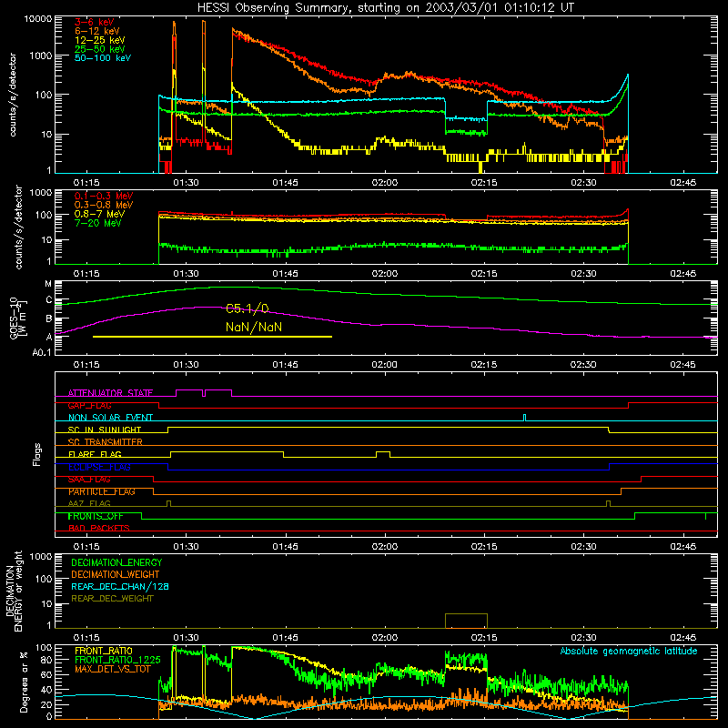Click the FRONT_RATIO_1225 legend label
Image resolution: width=728 pixels, height=728 pixels.
pyautogui.click(x=117, y=660)
